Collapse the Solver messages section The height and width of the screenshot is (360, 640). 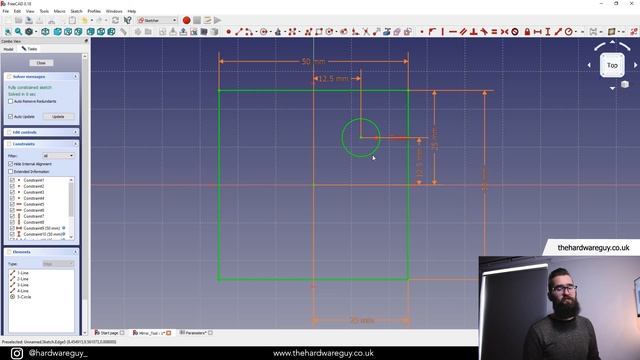(x=76, y=76)
